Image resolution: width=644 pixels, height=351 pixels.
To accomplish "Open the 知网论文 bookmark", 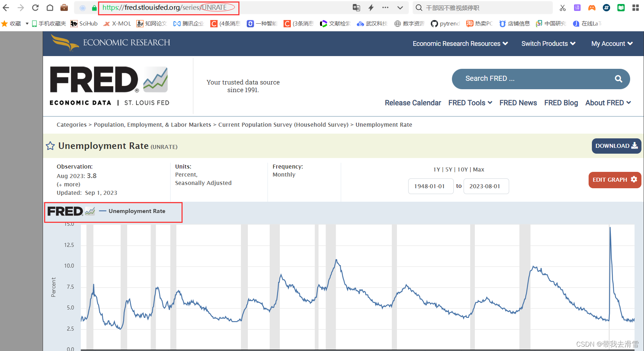I will coord(152,24).
